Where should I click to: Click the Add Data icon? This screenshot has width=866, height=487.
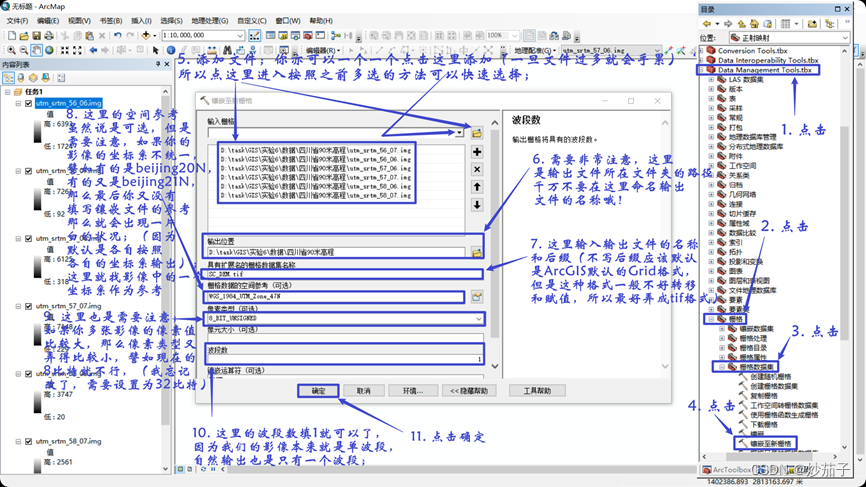(146, 35)
